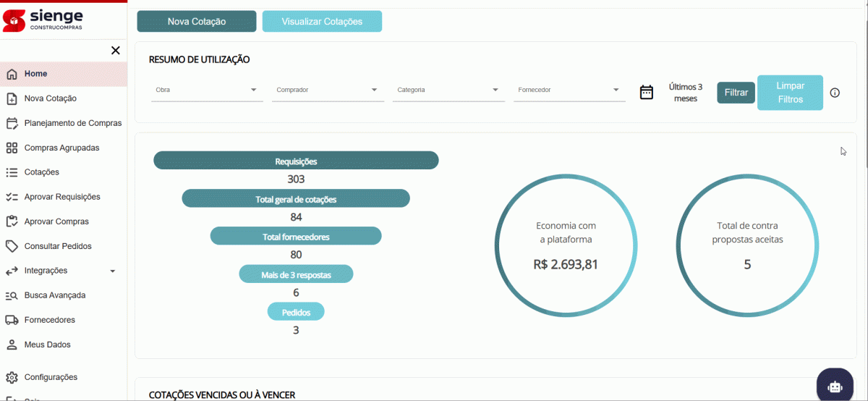Click the Sienge Construcompras logo
Image resolution: width=868 pixels, height=401 pixels.
[43, 20]
